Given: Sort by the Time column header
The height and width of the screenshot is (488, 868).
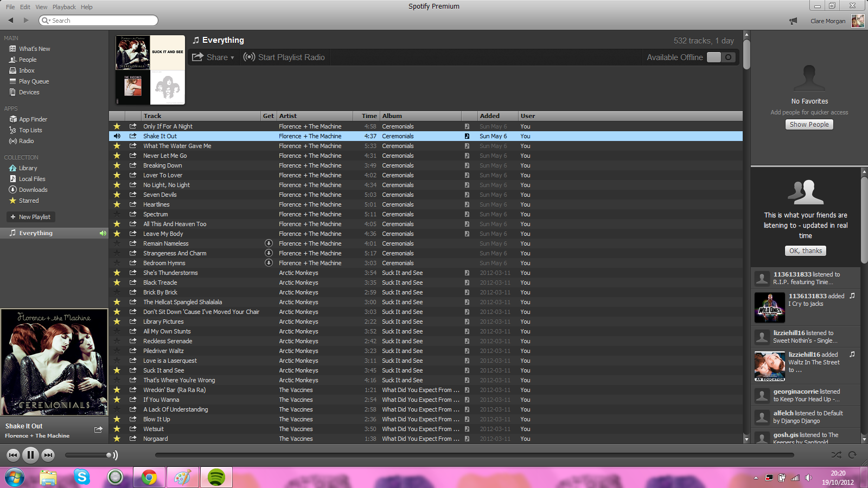Looking at the screenshot, I should pos(367,116).
